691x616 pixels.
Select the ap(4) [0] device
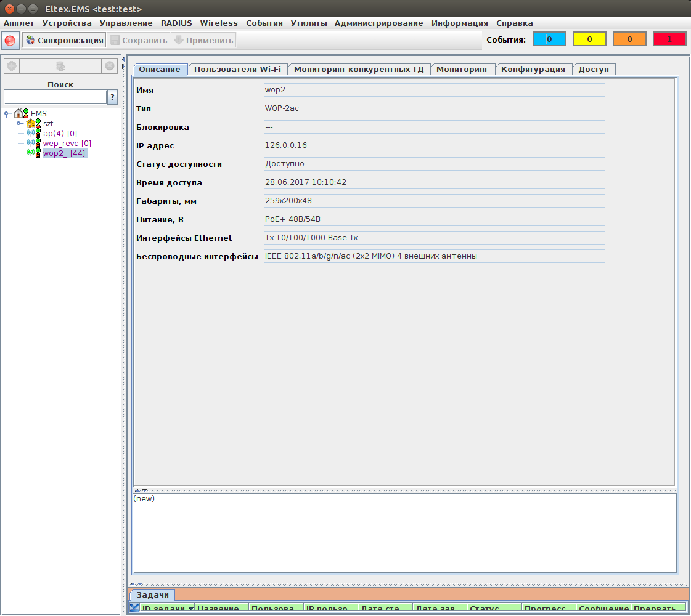point(60,134)
